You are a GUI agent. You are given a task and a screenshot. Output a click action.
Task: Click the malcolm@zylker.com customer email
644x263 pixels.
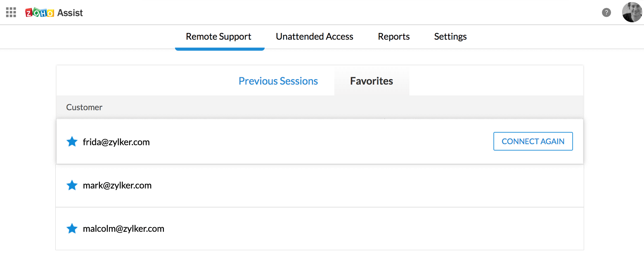pos(123,229)
